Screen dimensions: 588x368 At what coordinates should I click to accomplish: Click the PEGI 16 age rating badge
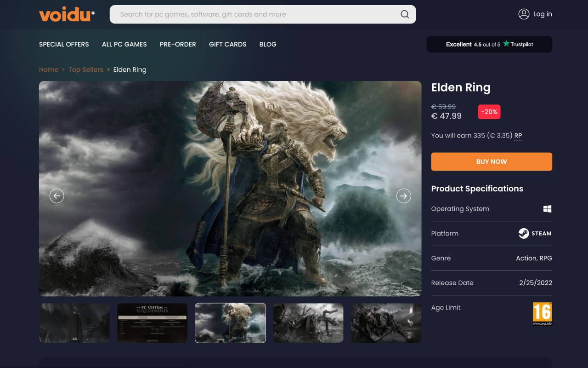click(542, 314)
